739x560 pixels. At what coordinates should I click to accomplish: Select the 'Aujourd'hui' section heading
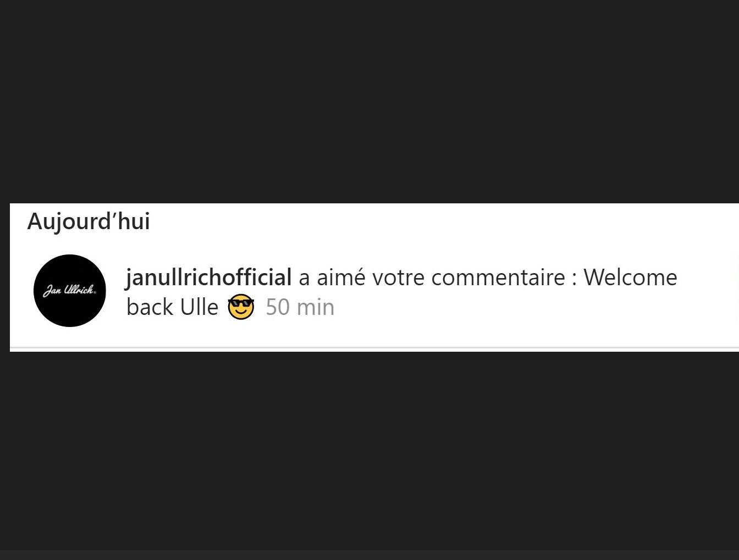[89, 221]
